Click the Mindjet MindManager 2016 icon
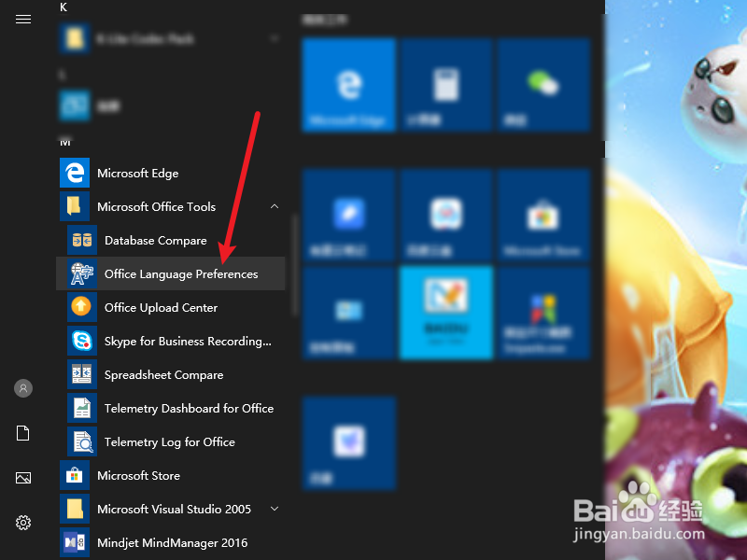This screenshot has height=560, width=747. click(x=75, y=542)
